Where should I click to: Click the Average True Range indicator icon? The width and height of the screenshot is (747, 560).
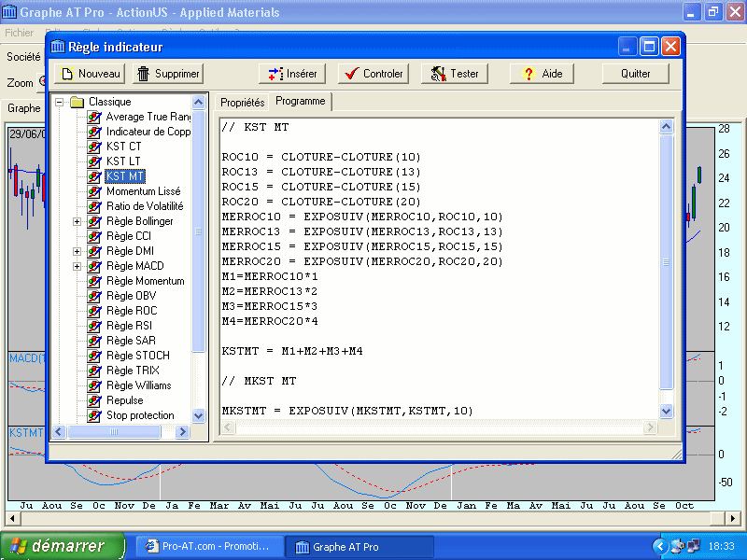94,117
